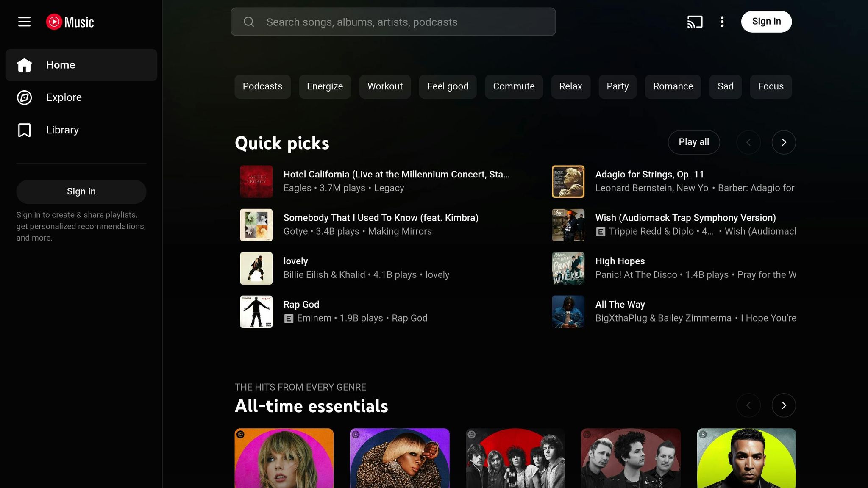This screenshot has height=488, width=868.
Task: Select the Feel good chip
Action: (x=448, y=86)
